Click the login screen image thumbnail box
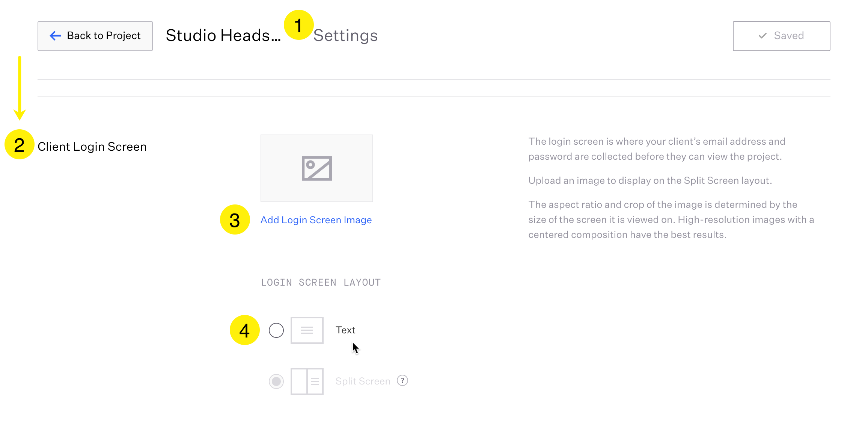 (x=317, y=168)
